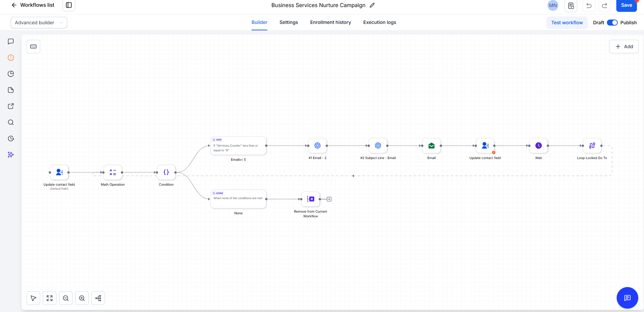Go back to Workflows list

33,5
